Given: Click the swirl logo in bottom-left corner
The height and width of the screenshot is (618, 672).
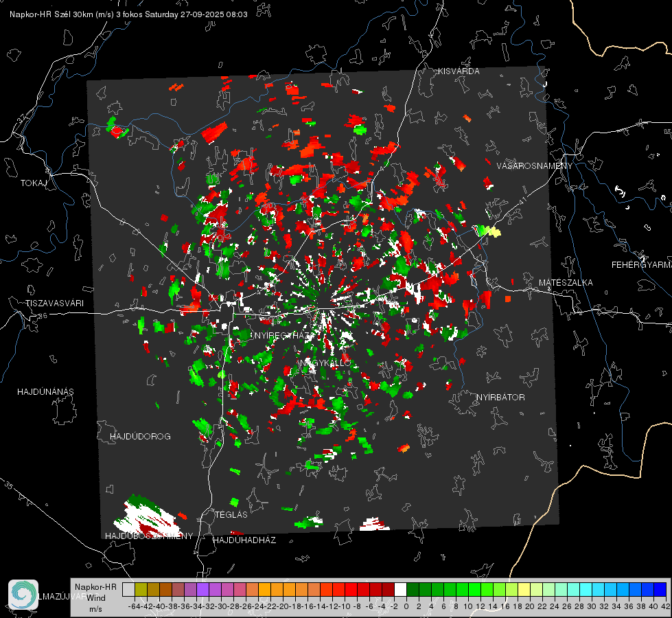Looking at the screenshot, I should 23,595.
